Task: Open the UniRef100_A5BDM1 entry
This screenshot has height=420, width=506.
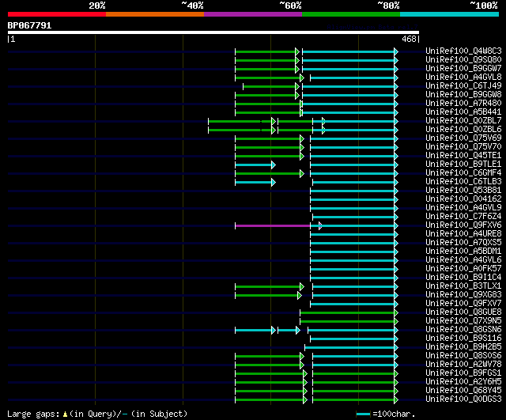Action: pyautogui.click(x=463, y=252)
